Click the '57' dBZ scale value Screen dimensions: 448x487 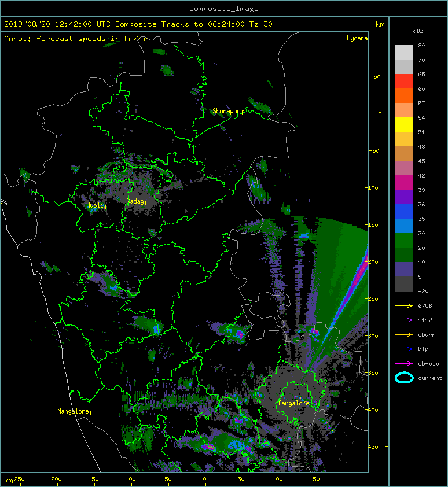coord(421,103)
